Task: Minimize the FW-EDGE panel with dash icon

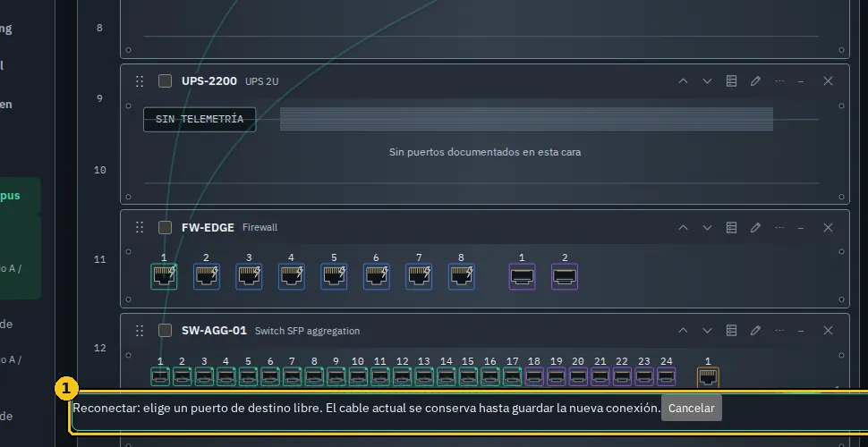Action: tap(801, 227)
